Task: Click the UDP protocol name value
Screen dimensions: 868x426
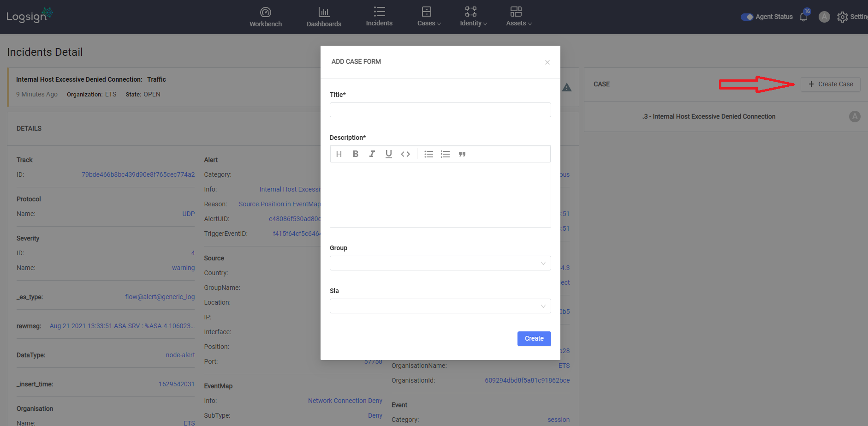Action: 188,214
